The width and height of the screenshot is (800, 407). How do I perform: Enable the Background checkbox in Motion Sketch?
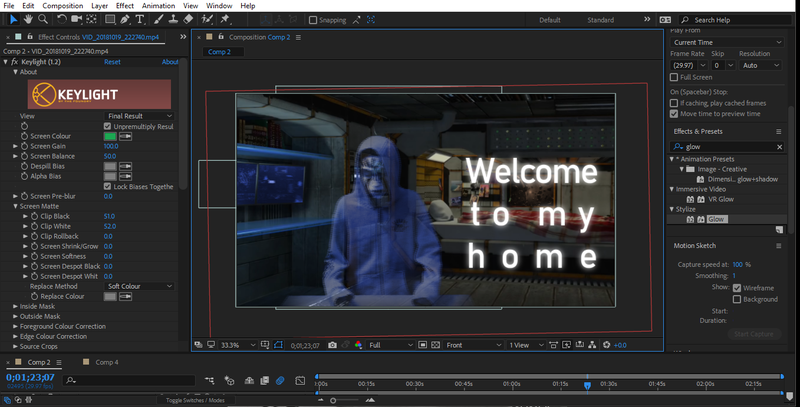click(x=737, y=299)
